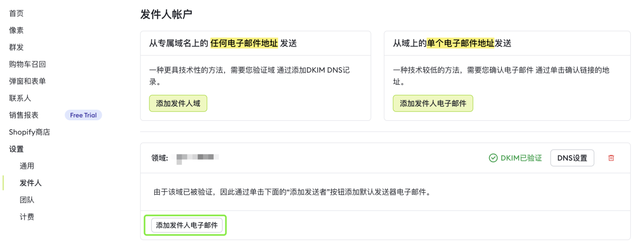Delete the verified domain with trash icon
The width and height of the screenshot is (644, 248).
611,158
